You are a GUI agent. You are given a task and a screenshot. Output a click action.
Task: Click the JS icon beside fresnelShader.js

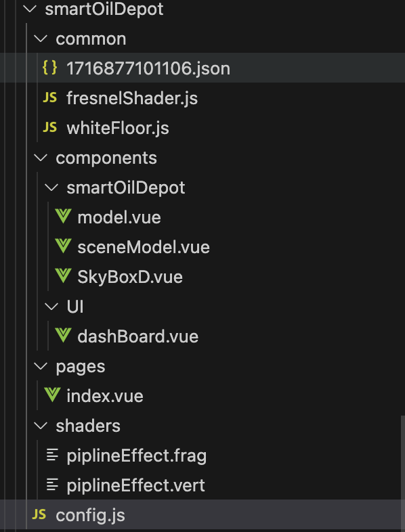(x=49, y=97)
